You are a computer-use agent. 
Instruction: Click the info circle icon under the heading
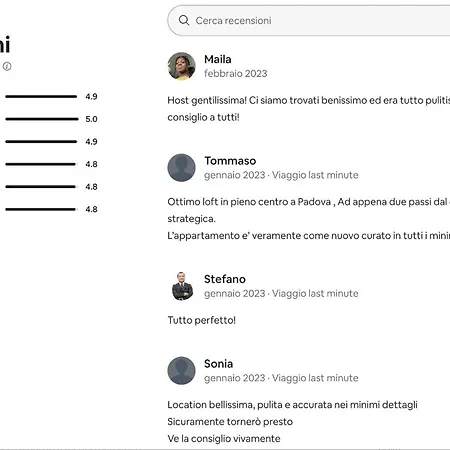pos(7,66)
